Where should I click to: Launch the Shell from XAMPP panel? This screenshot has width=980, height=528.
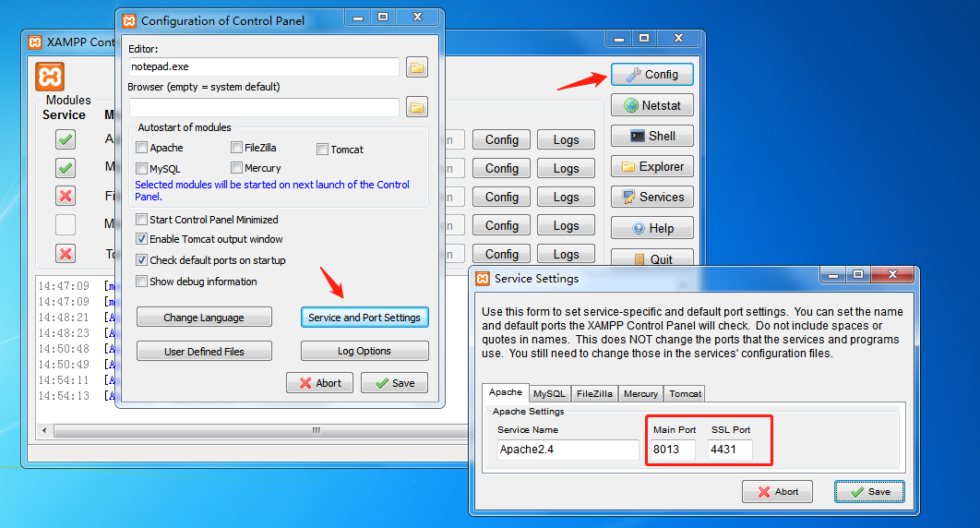click(x=652, y=136)
